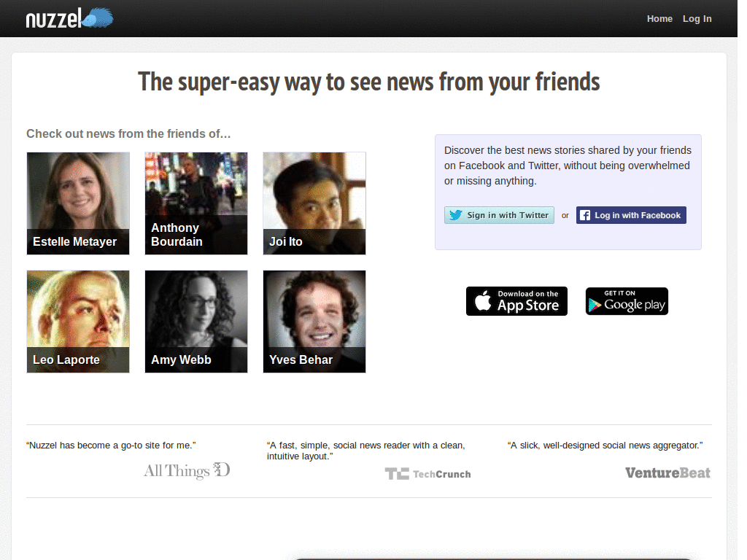Click the "Discover the best news stories" paragraph
747x560 pixels.
click(x=568, y=166)
